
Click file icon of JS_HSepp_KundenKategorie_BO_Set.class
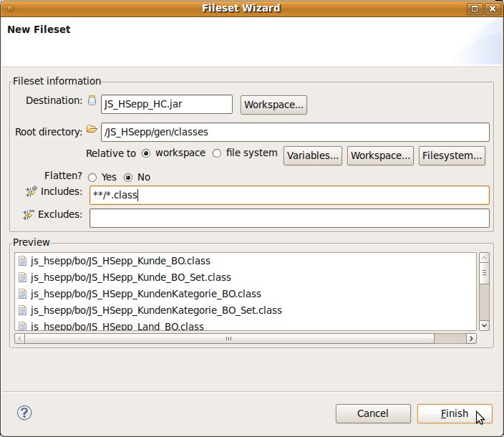[22, 310]
